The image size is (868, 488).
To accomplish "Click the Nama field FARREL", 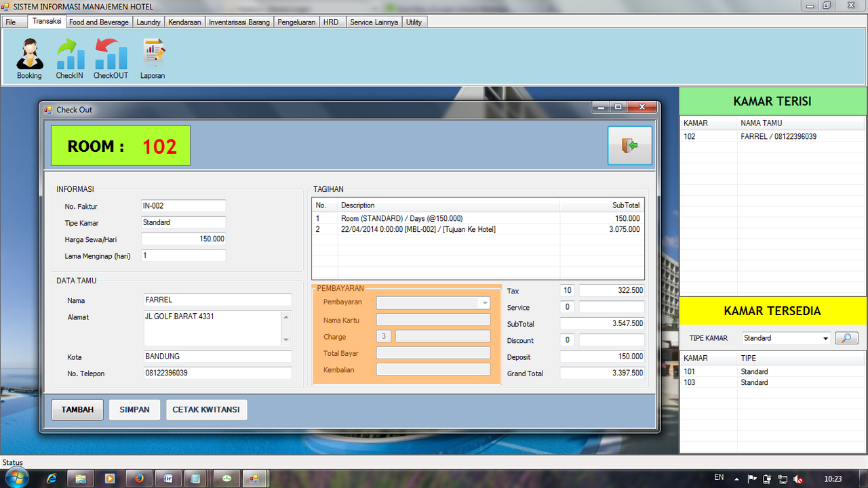I will pos(218,300).
